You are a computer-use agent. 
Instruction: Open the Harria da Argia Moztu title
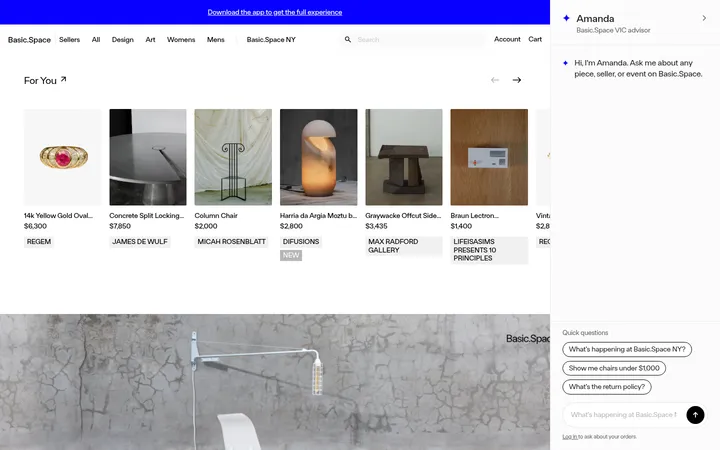(x=318, y=215)
